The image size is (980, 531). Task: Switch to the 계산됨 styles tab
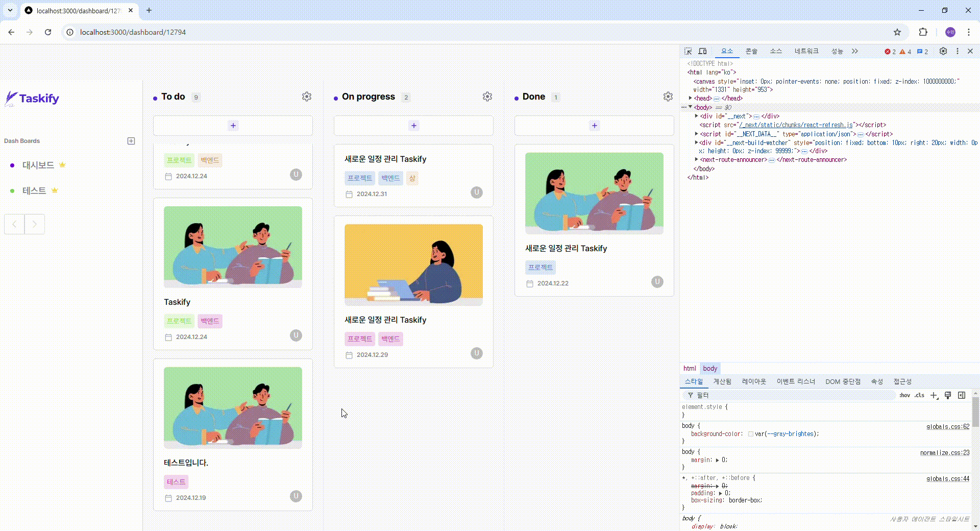pos(722,382)
